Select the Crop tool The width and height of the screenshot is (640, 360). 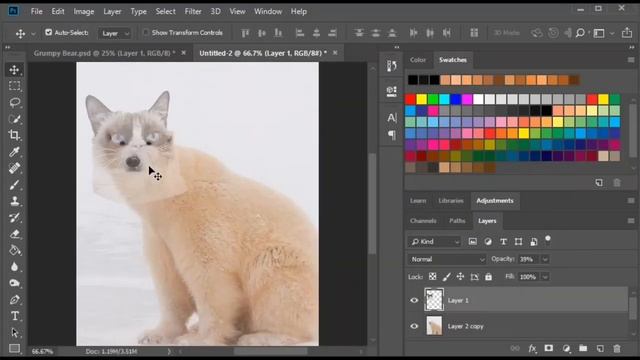point(14,135)
